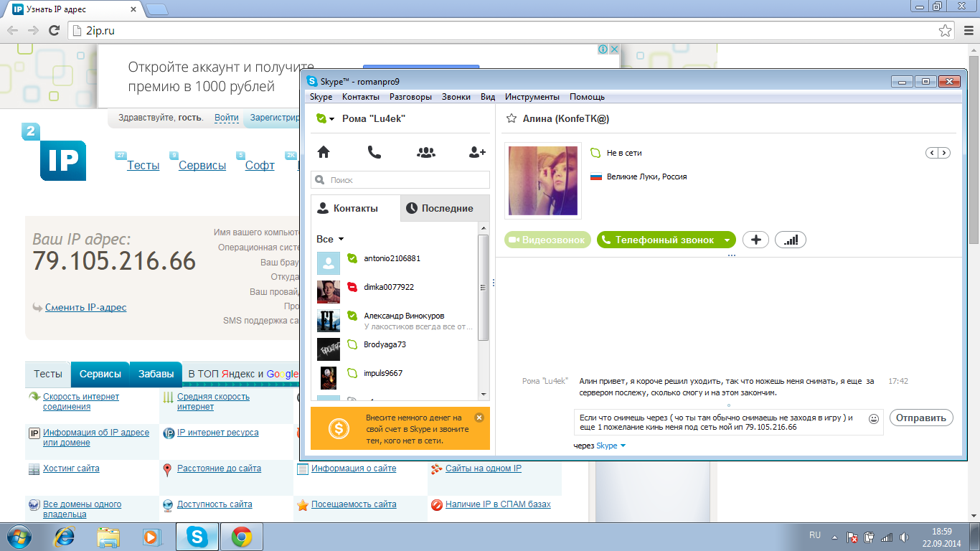Open the Контакты menu in menu bar
This screenshot has height=551, width=980.
tap(361, 97)
